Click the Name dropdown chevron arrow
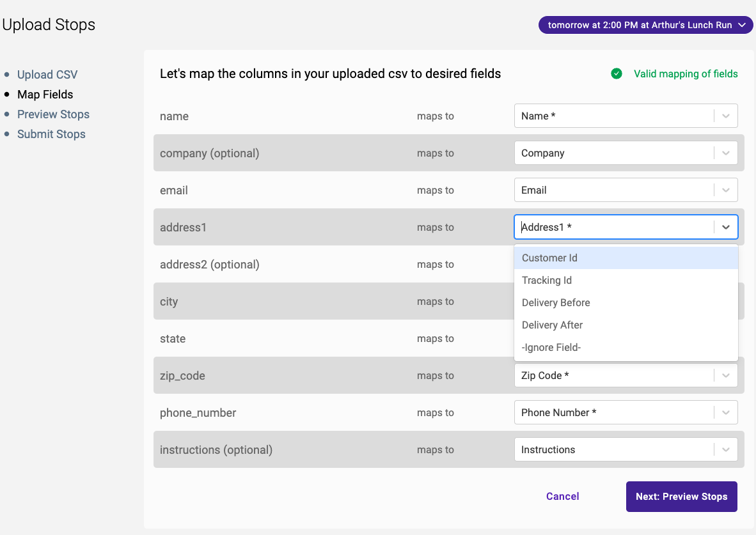Viewport: 756px width, 535px height. coord(726,116)
